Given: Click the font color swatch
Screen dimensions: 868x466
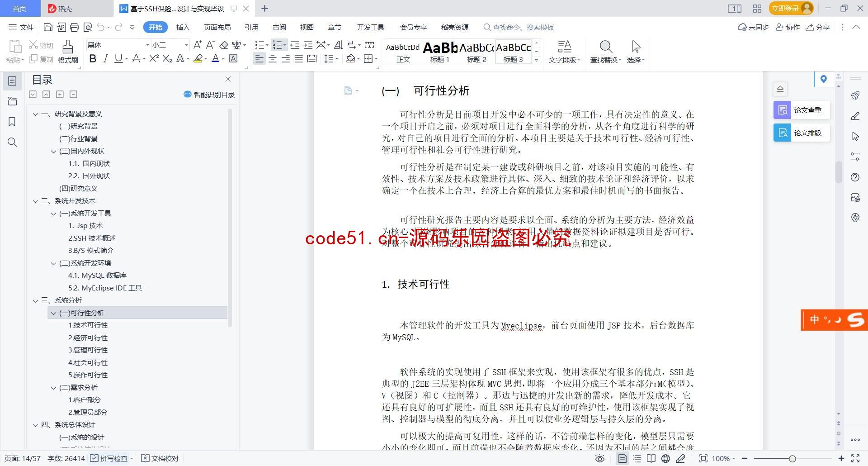Looking at the screenshot, I should click(216, 58).
